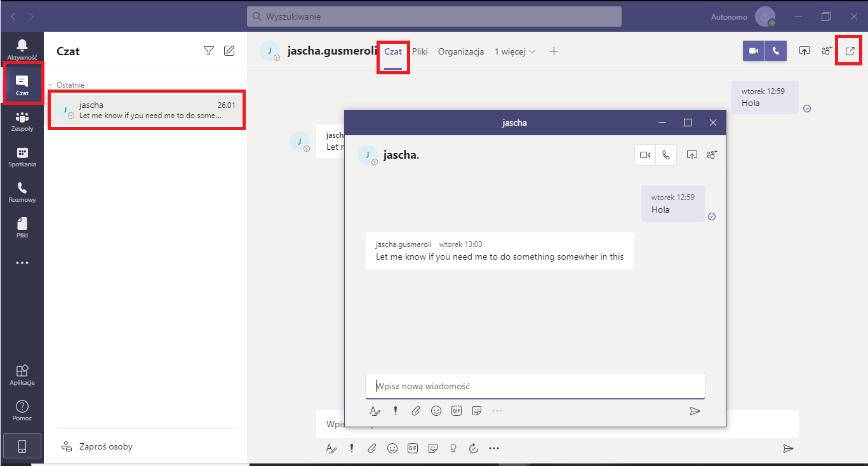Open the Pomoc help menu
Viewport: 868px width, 466px height.
click(x=22, y=410)
